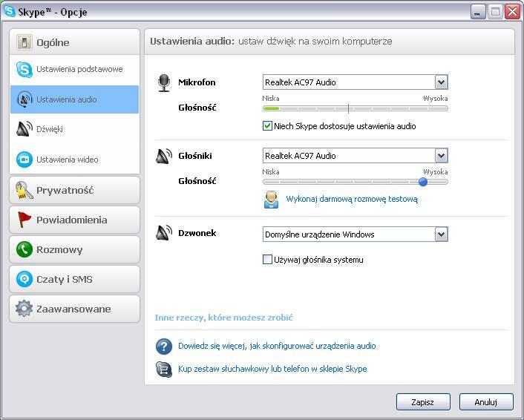
Task: Click the Skype logo in the title bar
Action: point(10,12)
